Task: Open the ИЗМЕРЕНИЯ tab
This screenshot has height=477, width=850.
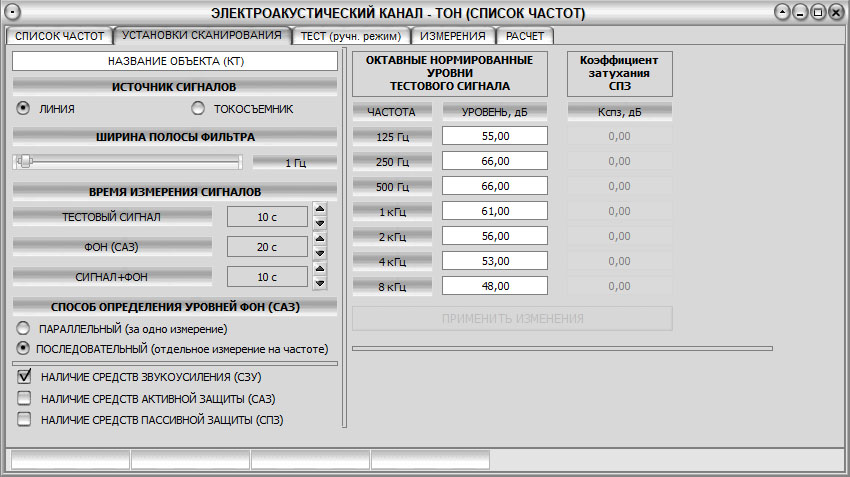Action: (453, 36)
